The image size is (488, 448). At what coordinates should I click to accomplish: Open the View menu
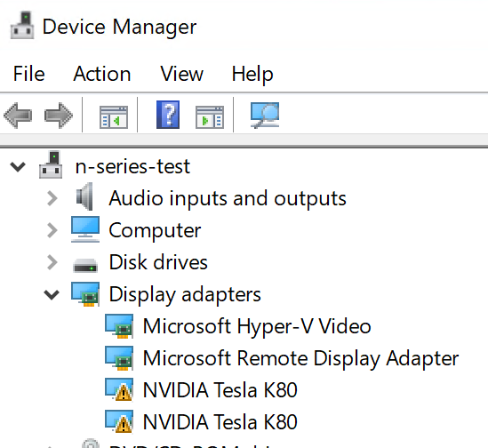point(181,74)
